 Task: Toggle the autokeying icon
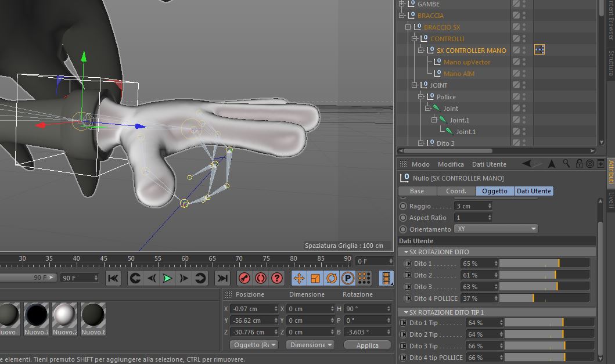[x=260, y=279]
